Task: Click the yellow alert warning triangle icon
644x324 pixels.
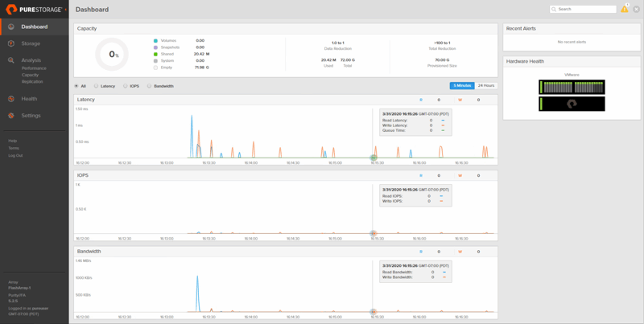Action: pyautogui.click(x=624, y=9)
